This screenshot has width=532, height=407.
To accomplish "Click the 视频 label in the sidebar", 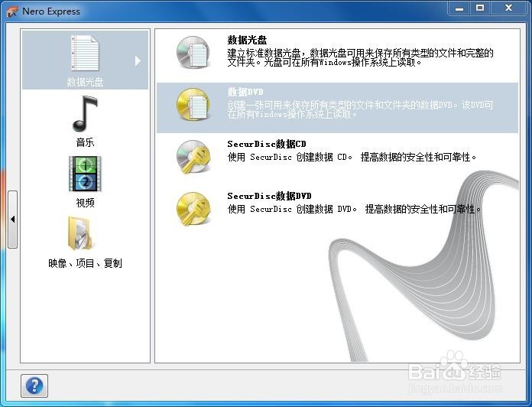I will pyautogui.click(x=85, y=203).
